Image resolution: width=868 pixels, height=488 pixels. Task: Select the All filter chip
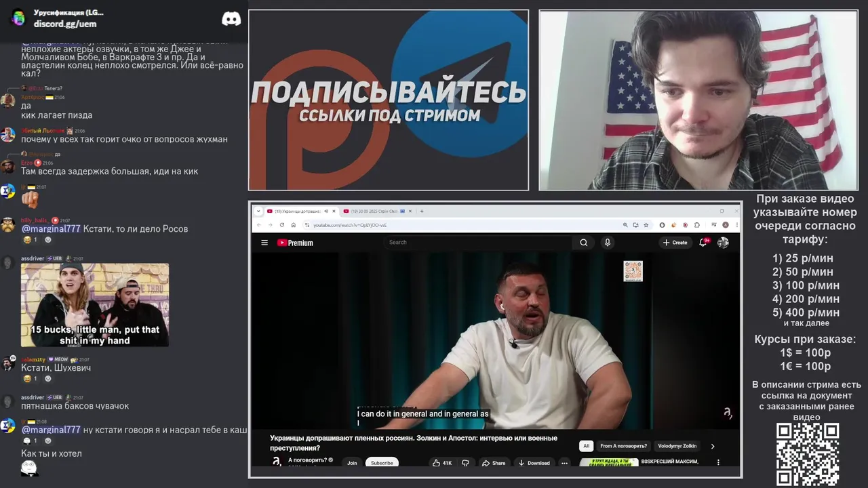pyautogui.click(x=586, y=446)
